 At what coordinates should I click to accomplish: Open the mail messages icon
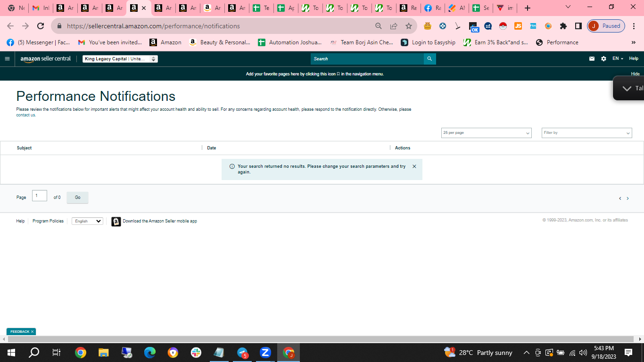[x=592, y=59]
